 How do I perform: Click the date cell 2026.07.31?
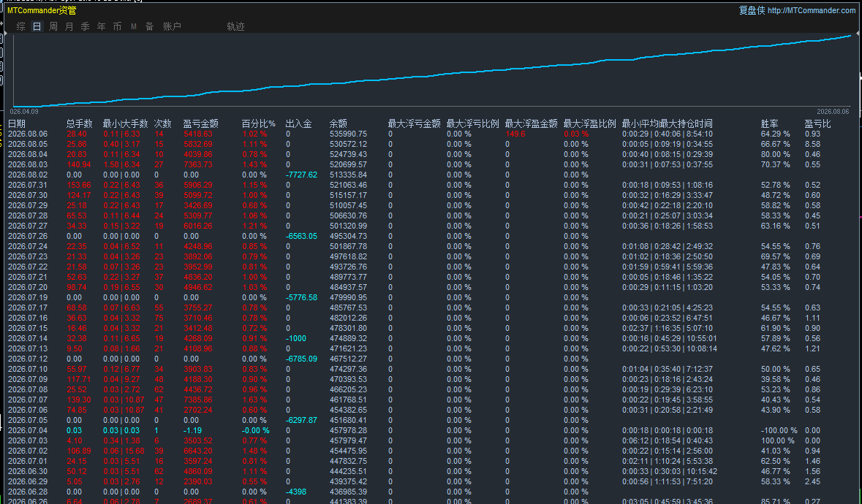pyautogui.click(x=28, y=185)
